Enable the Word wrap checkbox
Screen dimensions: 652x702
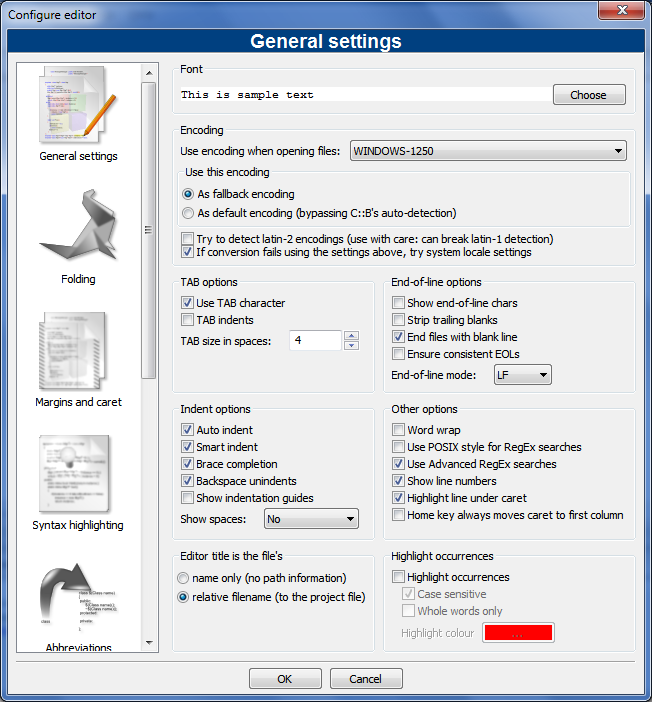(399, 430)
